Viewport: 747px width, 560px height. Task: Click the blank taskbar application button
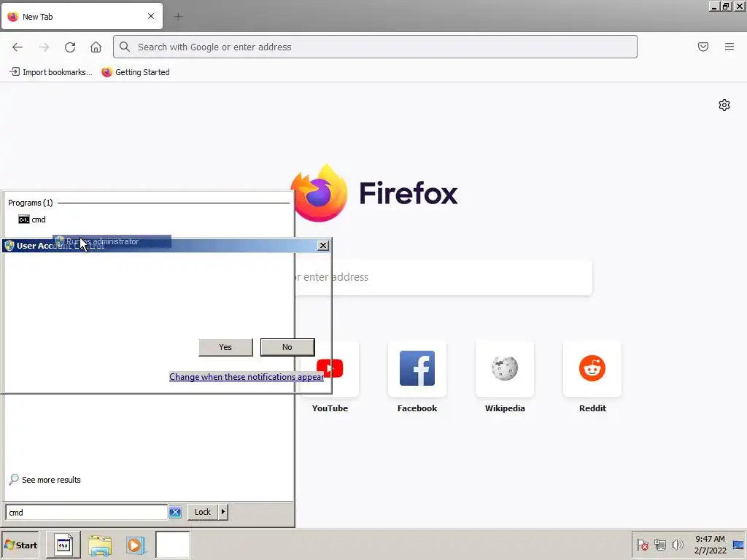[172, 545]
